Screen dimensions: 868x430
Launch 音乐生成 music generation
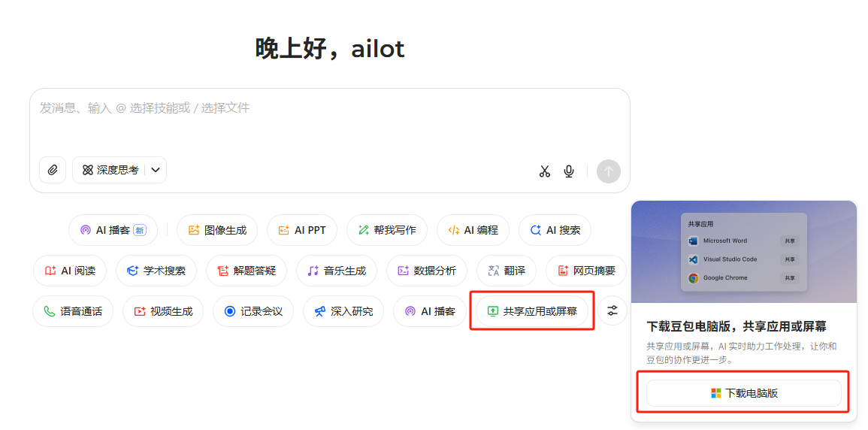[x=337, y=271]
